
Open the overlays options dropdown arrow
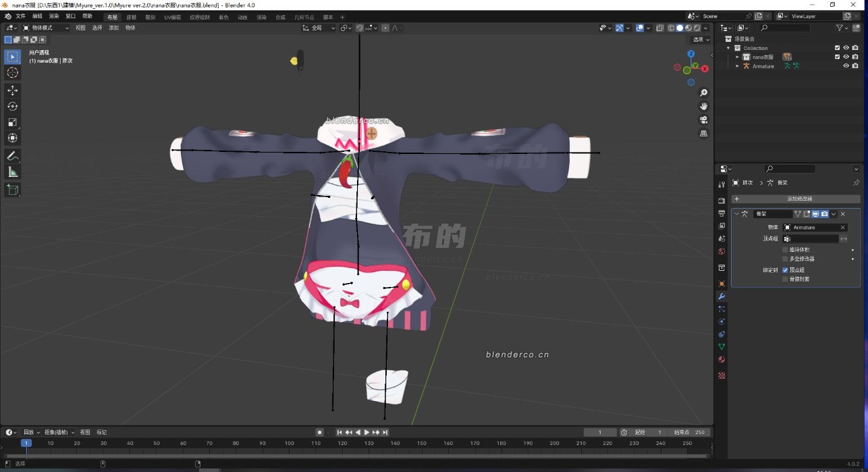click(647, 28)
